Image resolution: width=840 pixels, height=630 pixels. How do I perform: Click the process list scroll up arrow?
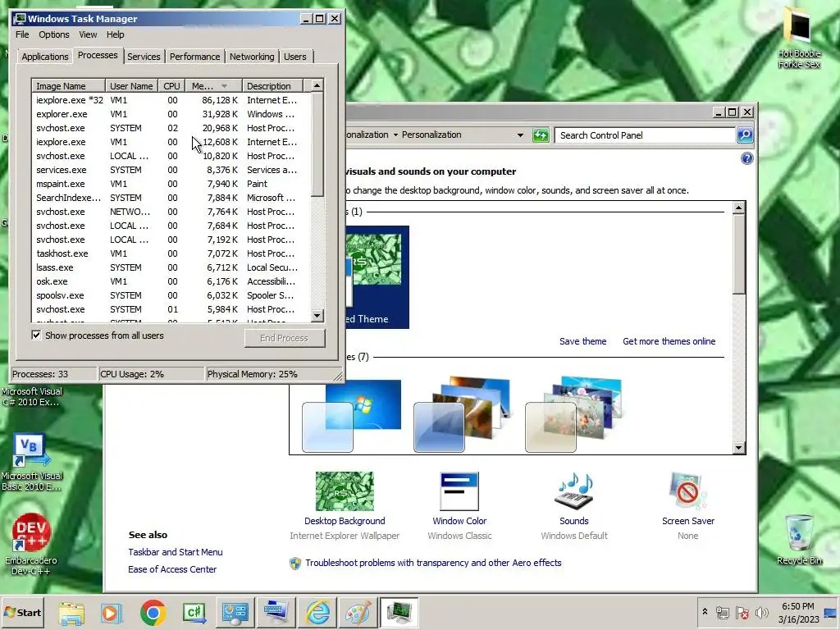pyautogui.click(x=317, y=85)
